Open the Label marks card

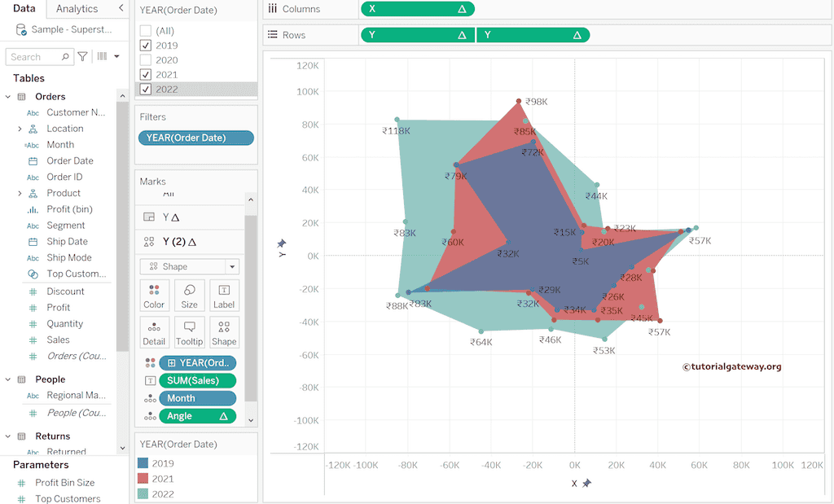click(224, 296)
